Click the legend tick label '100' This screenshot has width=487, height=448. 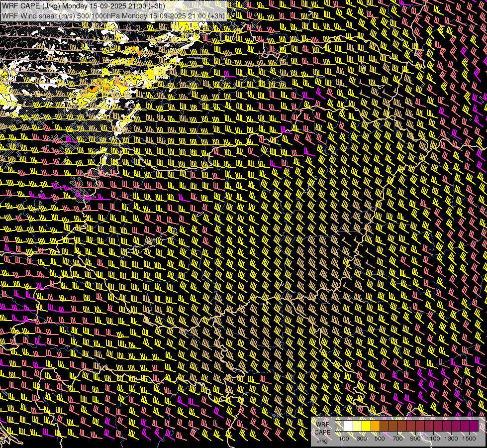coord(344,439)
